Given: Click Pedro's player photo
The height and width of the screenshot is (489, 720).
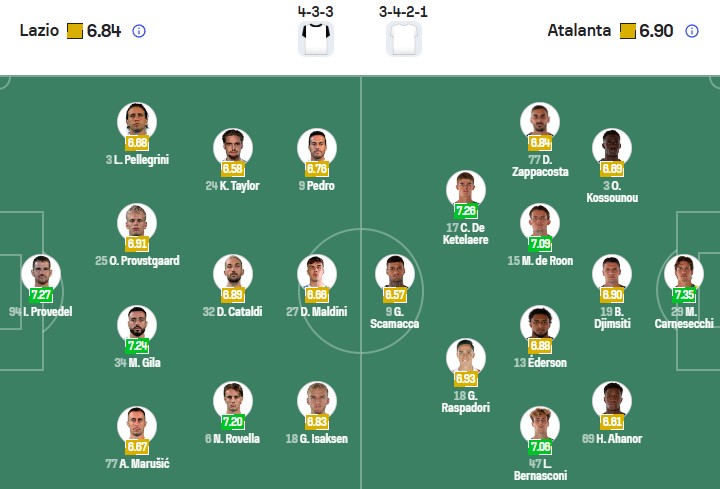Looking at the screenshot, I should [x=317, y=148].
